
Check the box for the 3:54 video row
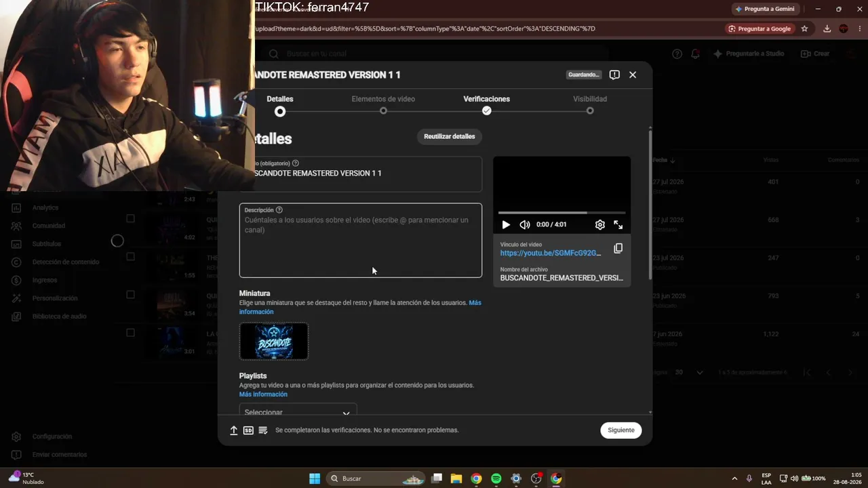130,294
